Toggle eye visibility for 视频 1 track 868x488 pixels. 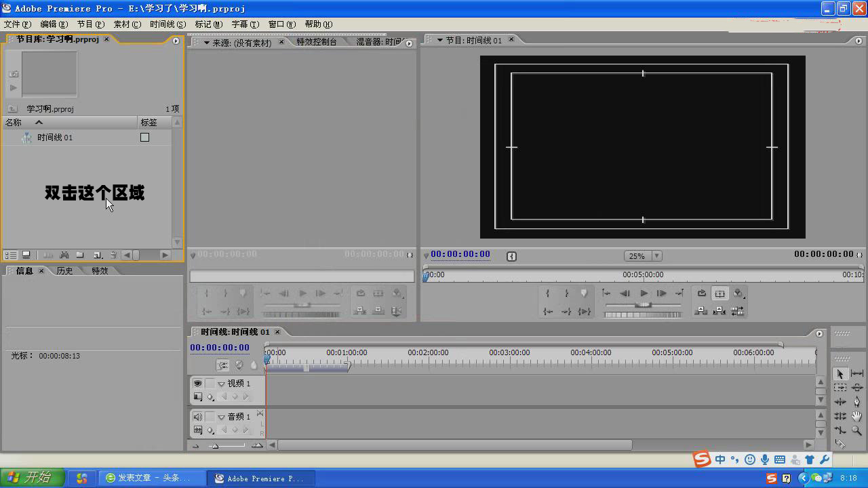pyautogui.click(x=197, y=384)
